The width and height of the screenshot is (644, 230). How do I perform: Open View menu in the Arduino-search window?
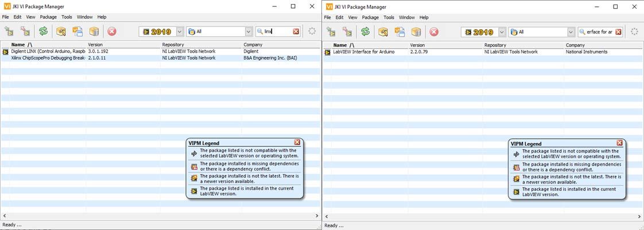click(352, 17)
